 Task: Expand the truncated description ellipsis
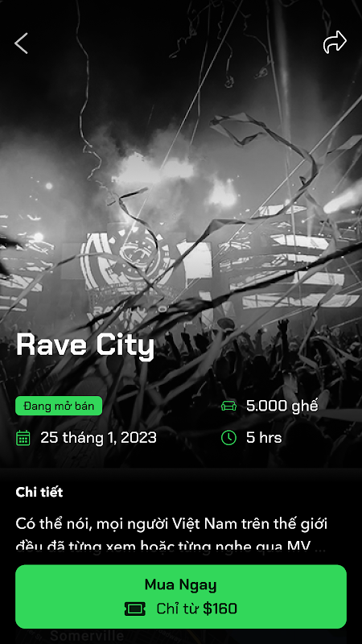click(320, 547)
